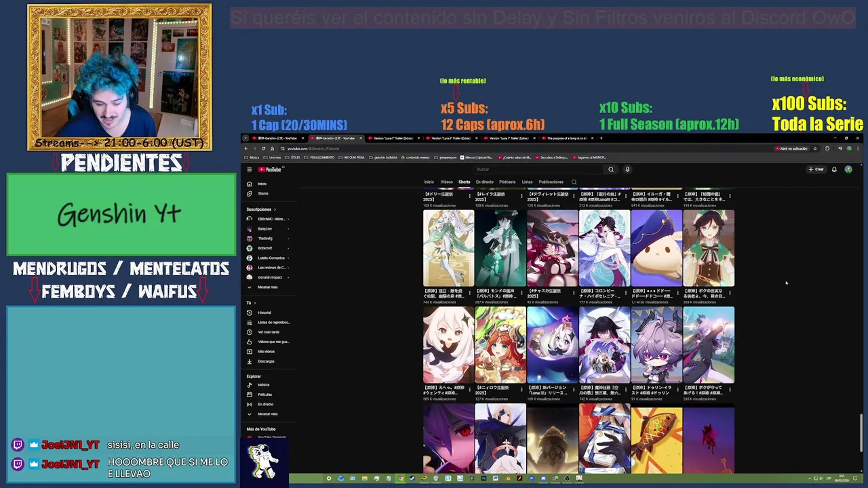Click the YouTube logo
Image resolution: width=868 pixels, height=488 pixels.
tap(269, 169)
